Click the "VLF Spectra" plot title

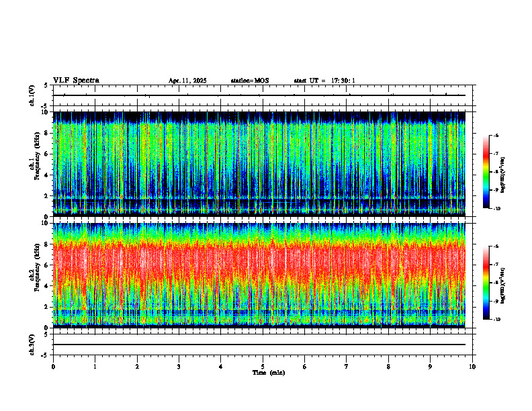point(76,81)
